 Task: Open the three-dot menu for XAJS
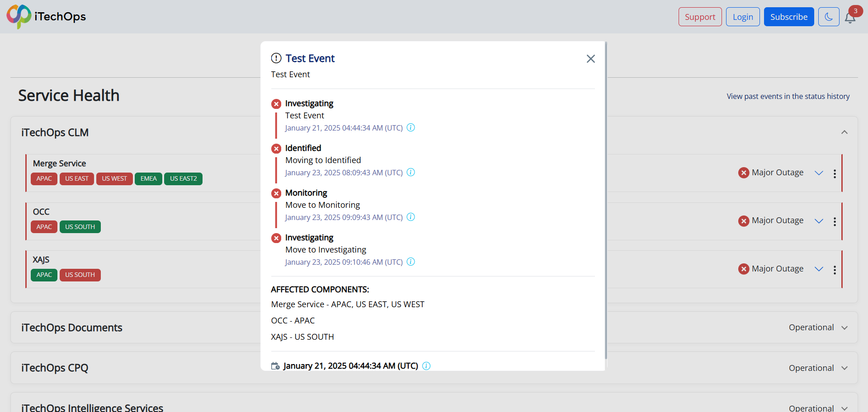pos(835,270)
